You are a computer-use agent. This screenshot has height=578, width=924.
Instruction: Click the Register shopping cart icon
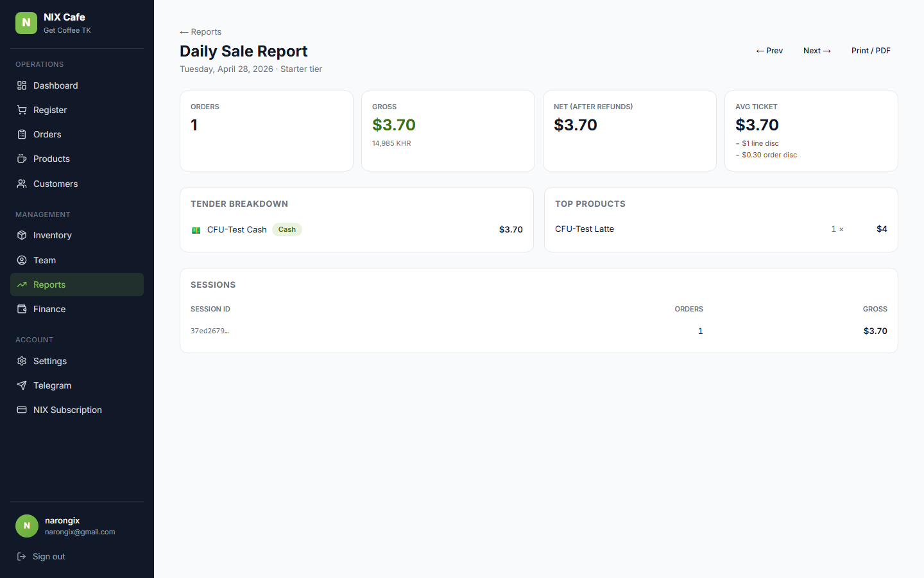[x=22, y=110]
